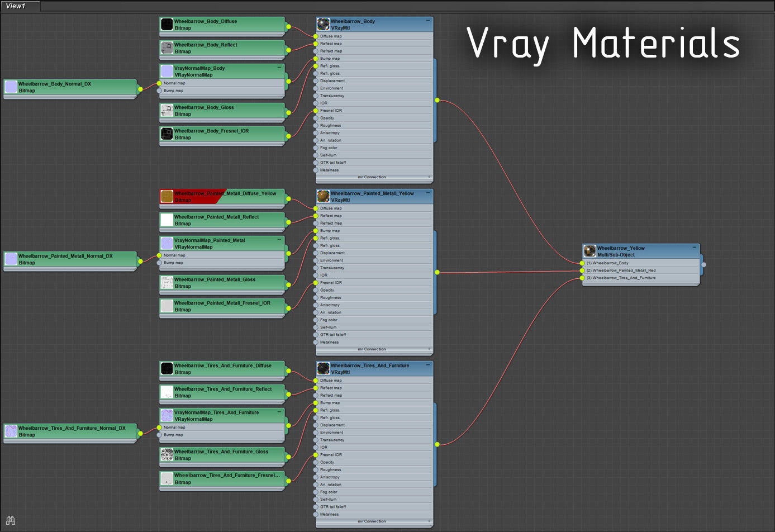775x532 pixels.
Task: Click the Wheelbarrow_Painted_Metall_Yellow material output socket
Action: coord(437,272)
